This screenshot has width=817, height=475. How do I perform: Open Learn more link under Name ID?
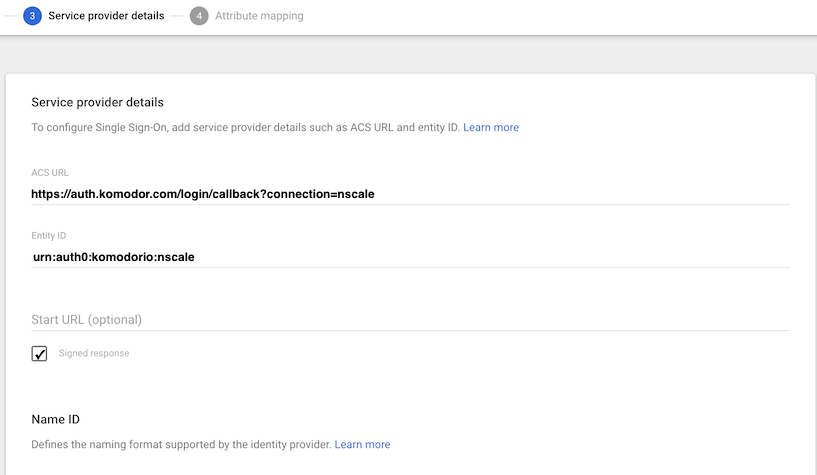pos(362,444)
